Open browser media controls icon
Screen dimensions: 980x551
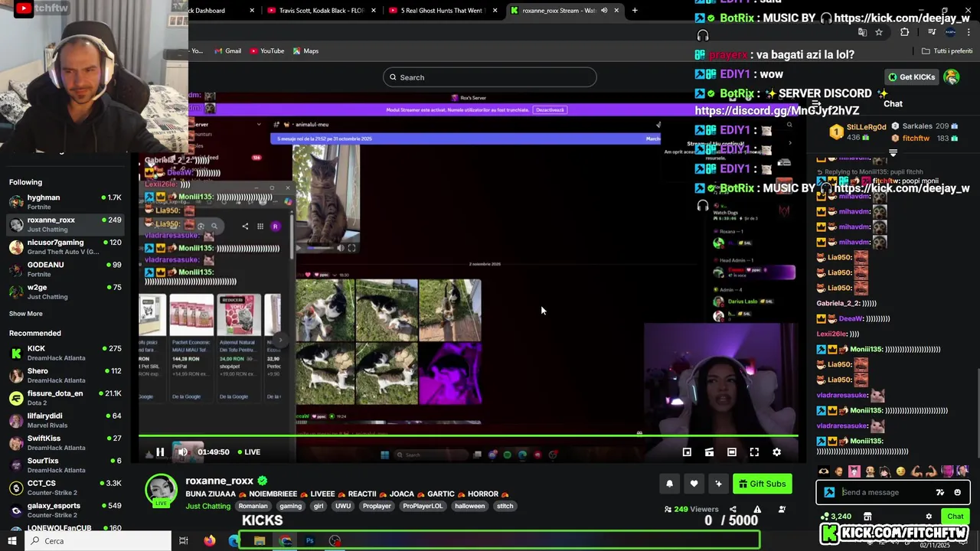[x=932, y=32]
